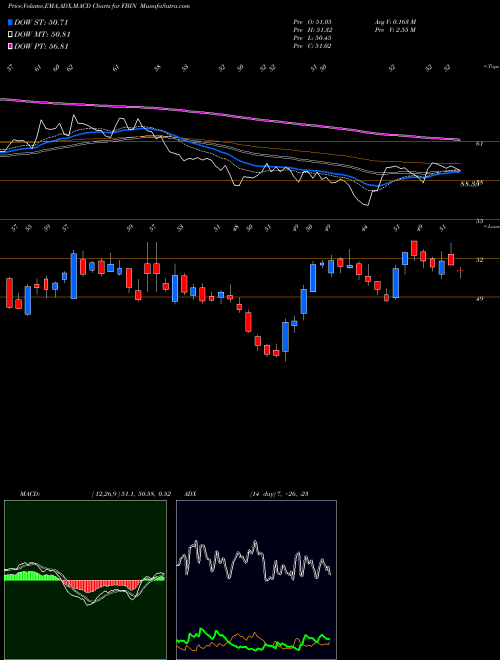This screenshot has height=660, width=500.
Task: Click the tall blue candlestick at the chart bottom
Action: coord(286,337)
